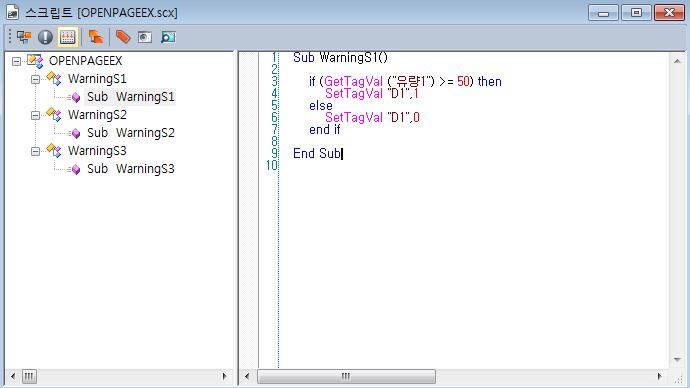
Task: Click the tree panel right scroll arrow
Action: tap(224, 376)
